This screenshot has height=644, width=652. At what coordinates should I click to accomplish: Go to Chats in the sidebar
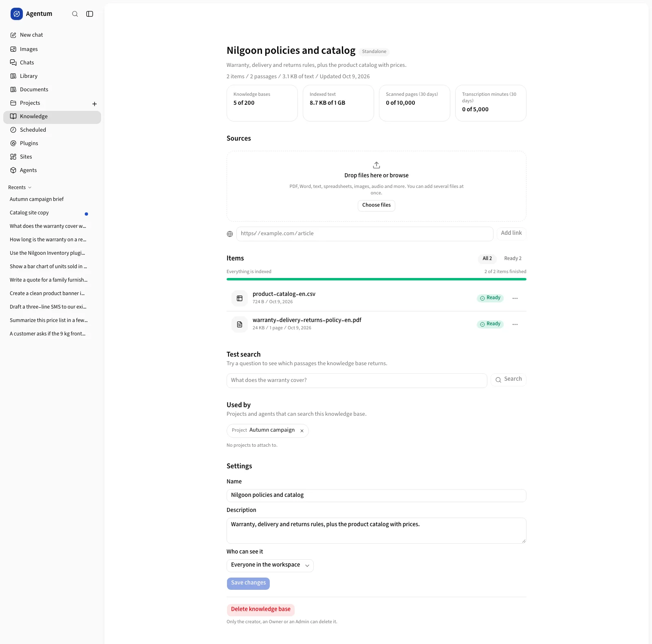tap(52, 62)
